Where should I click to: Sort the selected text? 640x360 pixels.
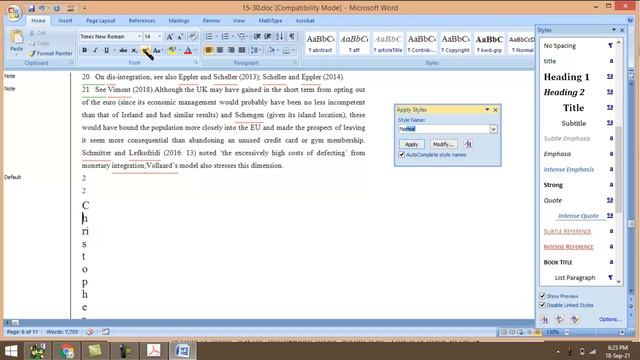280,37
